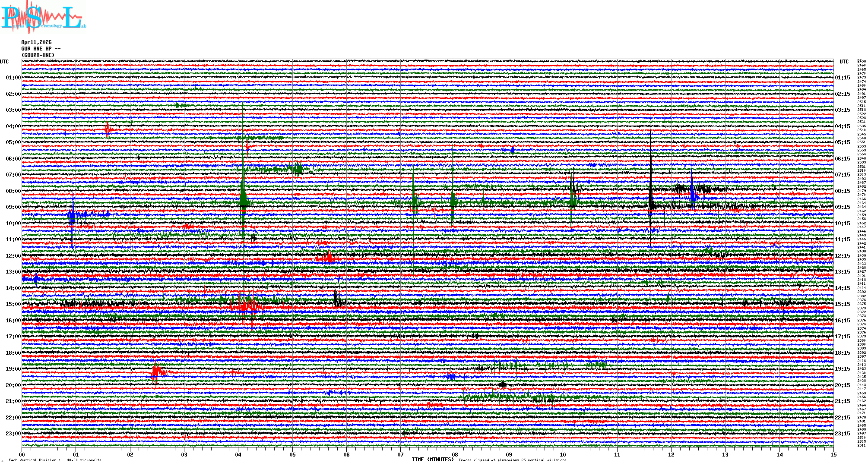Click the left UTC axis label
The width and height of the screenshot is (868, 466).
tap(4, 62)
